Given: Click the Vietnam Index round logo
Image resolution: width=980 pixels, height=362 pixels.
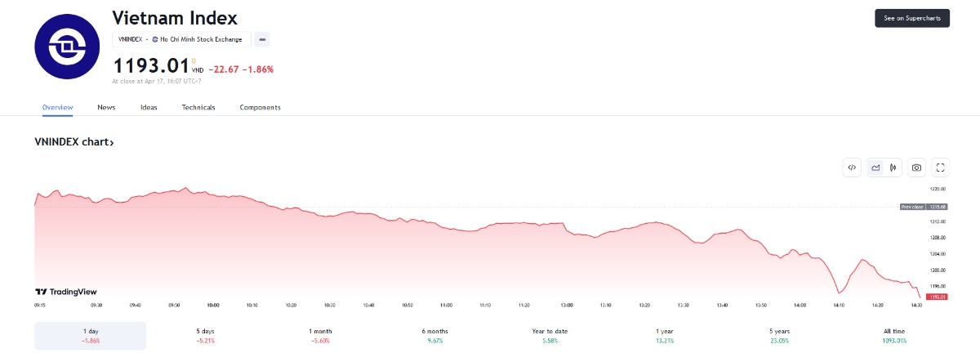Looking at the screenshot, I should coord(66,47).
